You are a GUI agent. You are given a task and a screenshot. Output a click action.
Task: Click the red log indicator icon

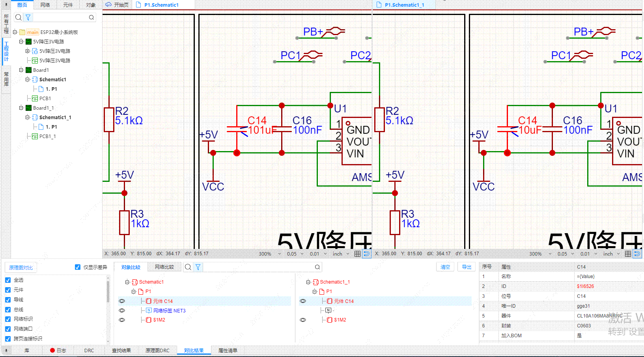pyautogui.click(x=52, y=350)
